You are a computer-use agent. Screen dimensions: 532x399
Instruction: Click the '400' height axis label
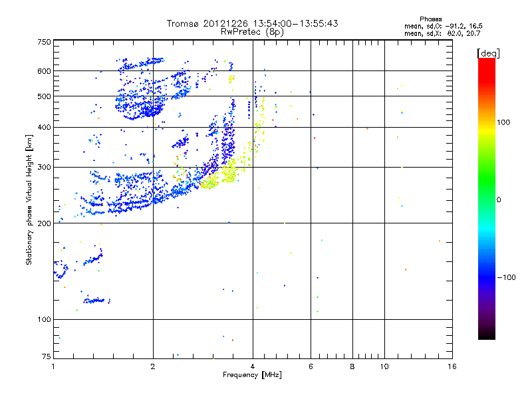(x=44, y=127)
